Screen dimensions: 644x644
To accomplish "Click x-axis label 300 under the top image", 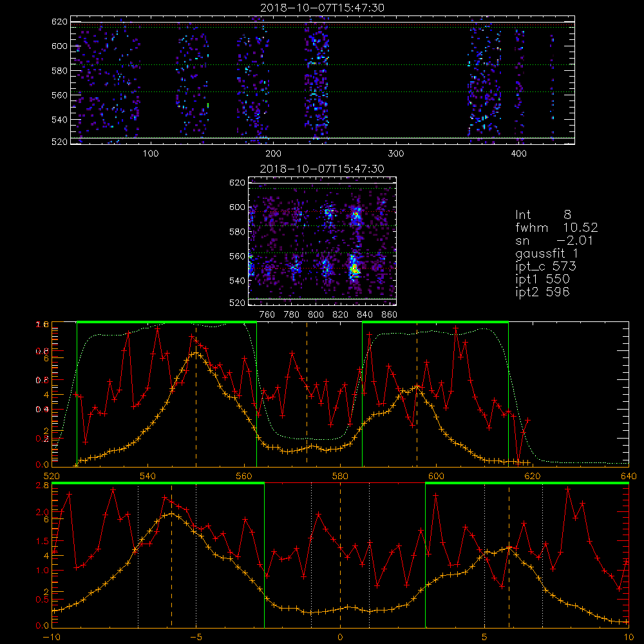I will tap(396, 153).
